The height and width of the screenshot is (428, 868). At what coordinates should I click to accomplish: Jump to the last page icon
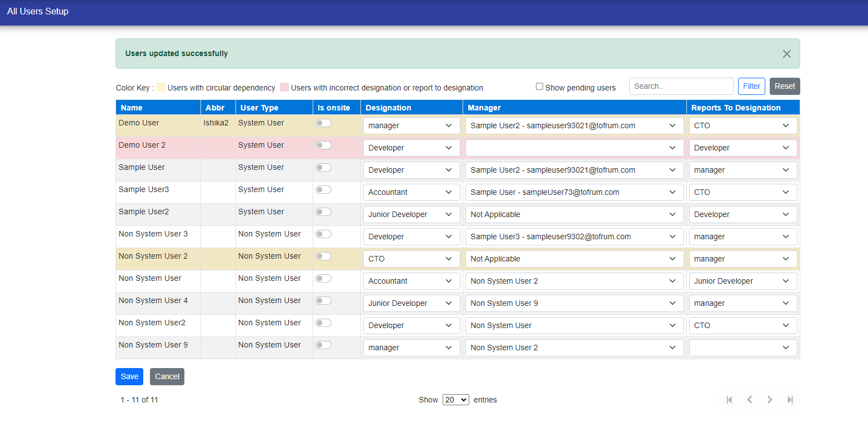pyautogui.click(x=790, y=400)
